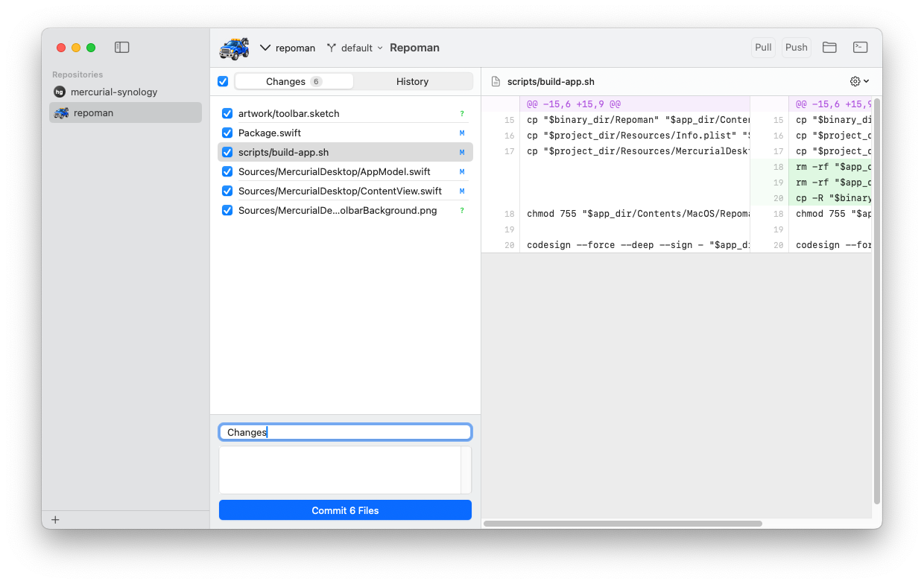Click added line 18 rm -rf
Image resolution: width=924 pixels, height=584 pixels.
pos(833,167)
